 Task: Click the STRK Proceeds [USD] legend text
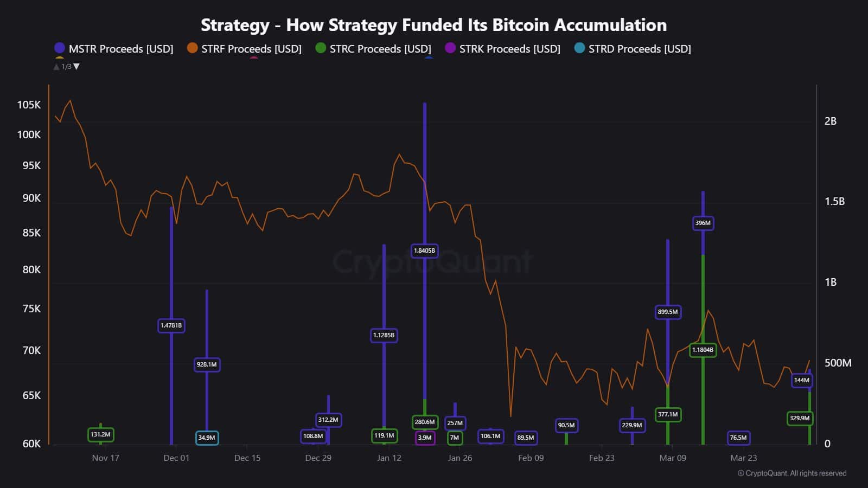pyautogui.click(x=509, y=49)
